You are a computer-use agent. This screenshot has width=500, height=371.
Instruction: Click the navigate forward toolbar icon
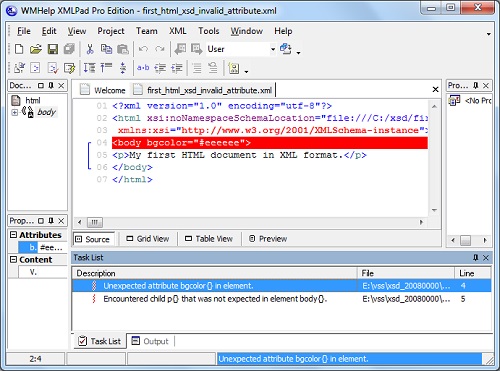point(197,49)
